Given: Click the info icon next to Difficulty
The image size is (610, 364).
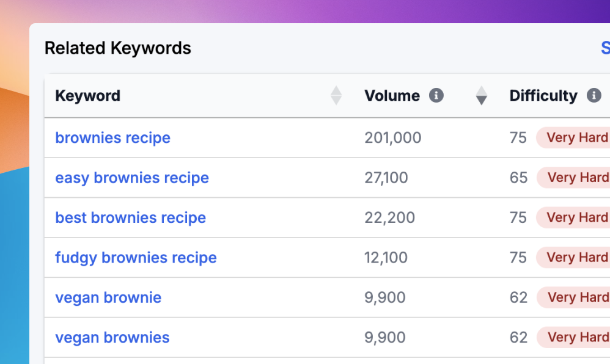Looking at the screenshot, I should click(x=593, y=96).
